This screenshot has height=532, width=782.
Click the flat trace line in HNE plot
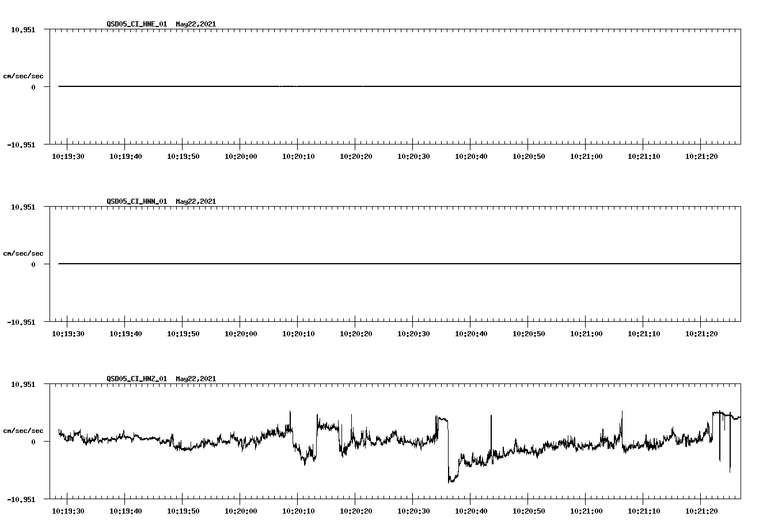(400, 86)
